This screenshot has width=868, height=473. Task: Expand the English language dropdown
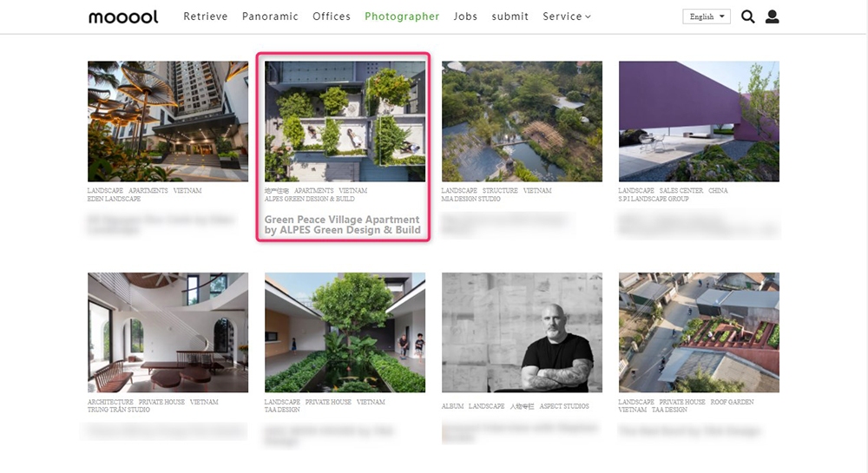(707, 16)
